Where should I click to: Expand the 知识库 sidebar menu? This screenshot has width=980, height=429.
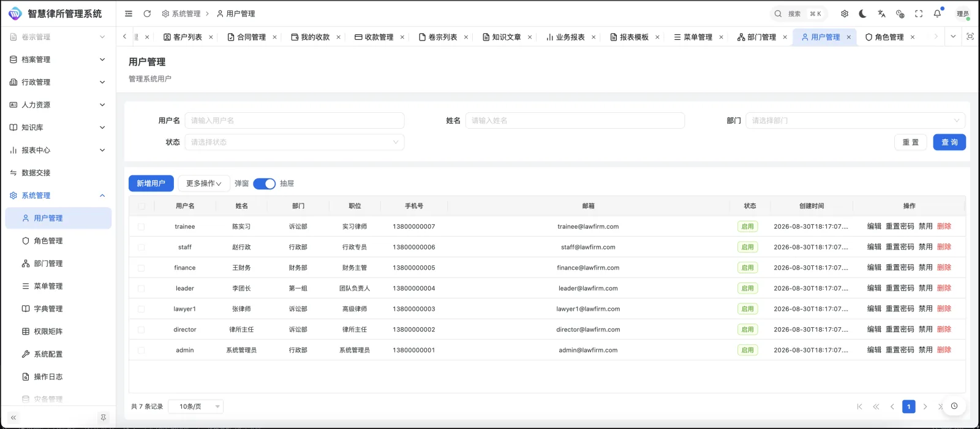[58, 127]
